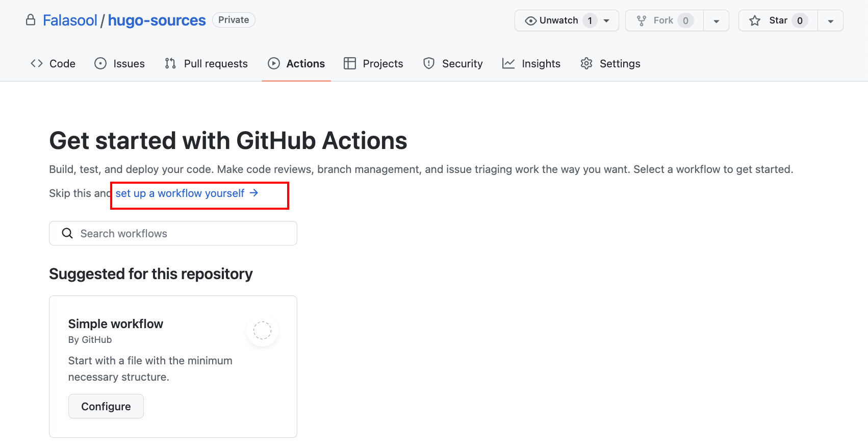This screenshot has height=447, width=868.
Task: Click the eye icon in Unwatch
Action: (x=531, y=21)
